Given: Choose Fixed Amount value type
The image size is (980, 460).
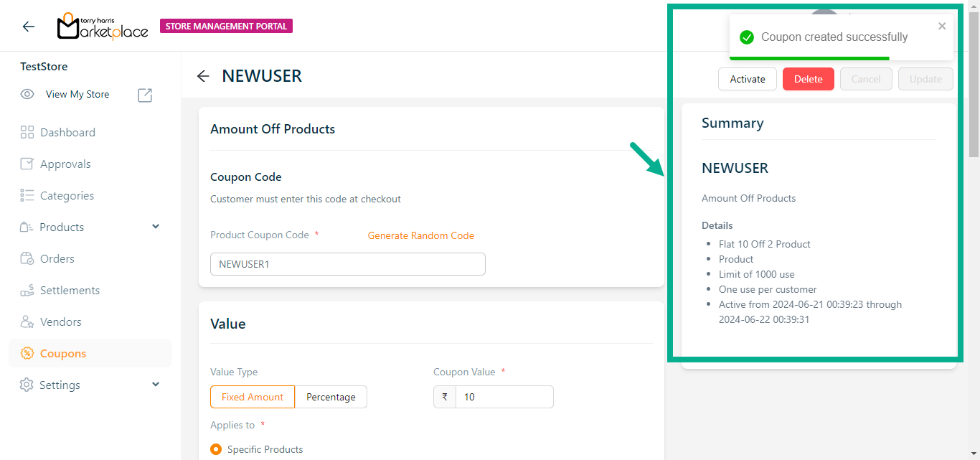Looking at the screenshot, I should tap(253, 397).
